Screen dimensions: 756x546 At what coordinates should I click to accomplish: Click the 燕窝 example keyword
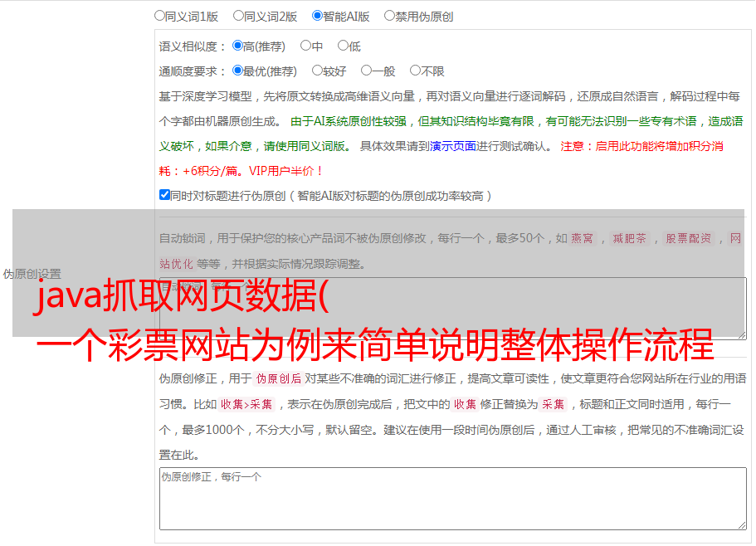(x=582, y=238)
